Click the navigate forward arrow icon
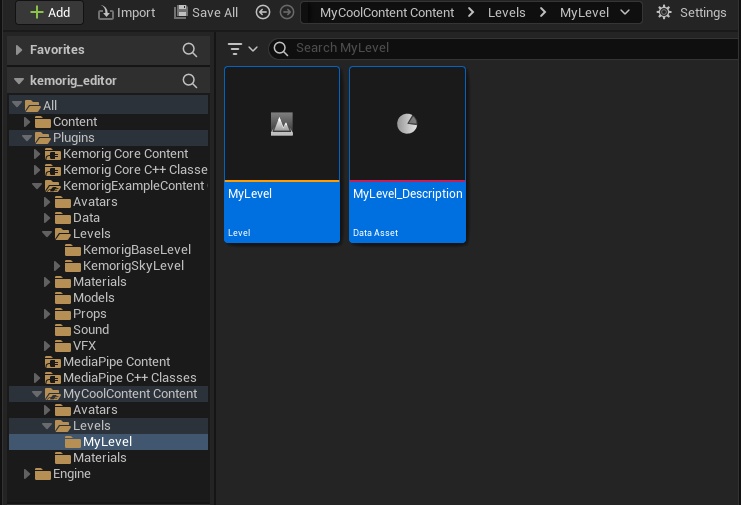Viewport: 741px width, 505px height. pyautogui.click(x=286, y=13)
